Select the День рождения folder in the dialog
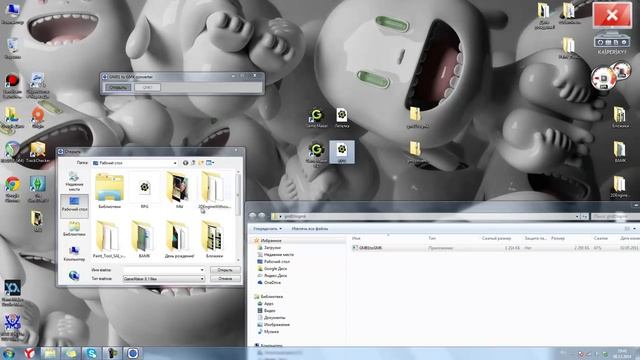 point(179,240)
